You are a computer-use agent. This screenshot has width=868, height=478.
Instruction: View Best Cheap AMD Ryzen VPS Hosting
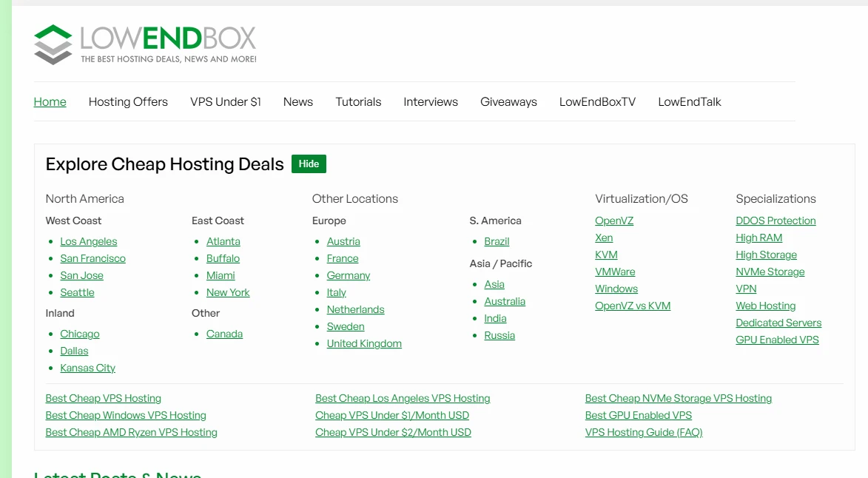coord(131,433)
